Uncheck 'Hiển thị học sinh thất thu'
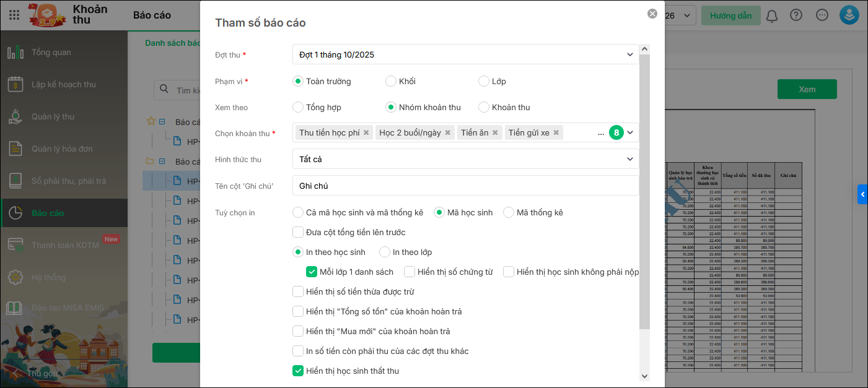 tap(298, 371)
